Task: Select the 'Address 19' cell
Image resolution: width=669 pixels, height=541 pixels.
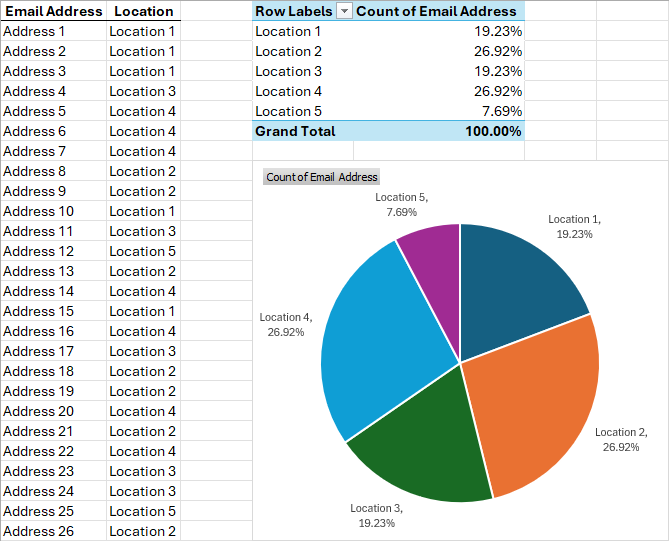Action: 53,391
